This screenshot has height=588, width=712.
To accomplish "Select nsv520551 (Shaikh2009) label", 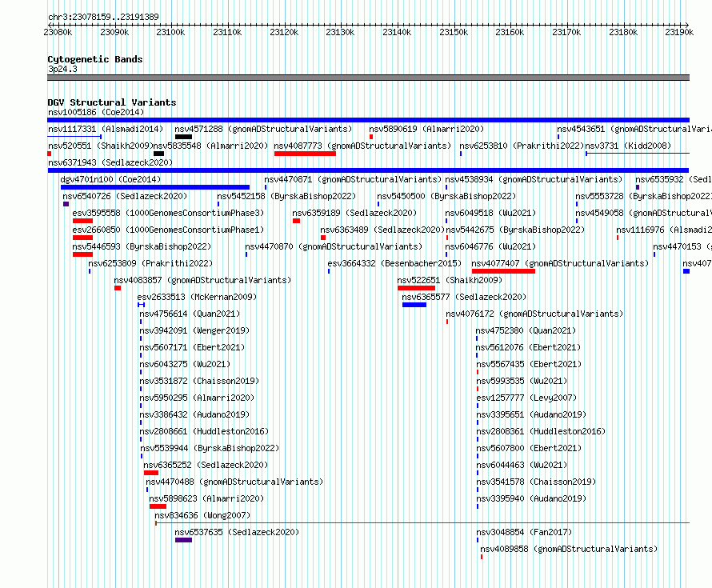I will 100,146.
